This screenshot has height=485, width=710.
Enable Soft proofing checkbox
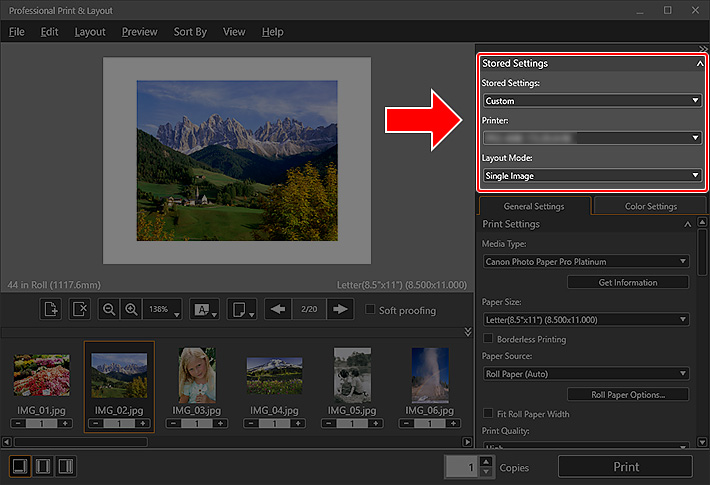[x=371, y=310]
